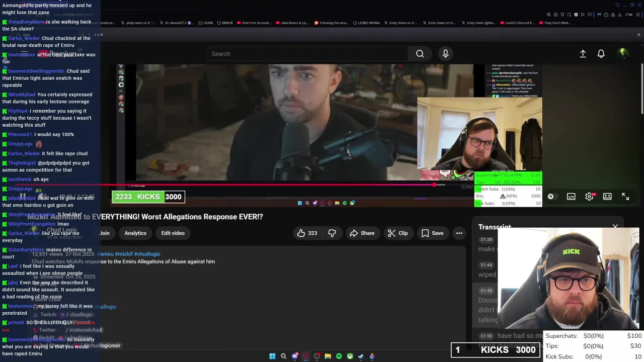Open the Analytics button
Screen dimensions: 644x362
click(x=135, y=233)
